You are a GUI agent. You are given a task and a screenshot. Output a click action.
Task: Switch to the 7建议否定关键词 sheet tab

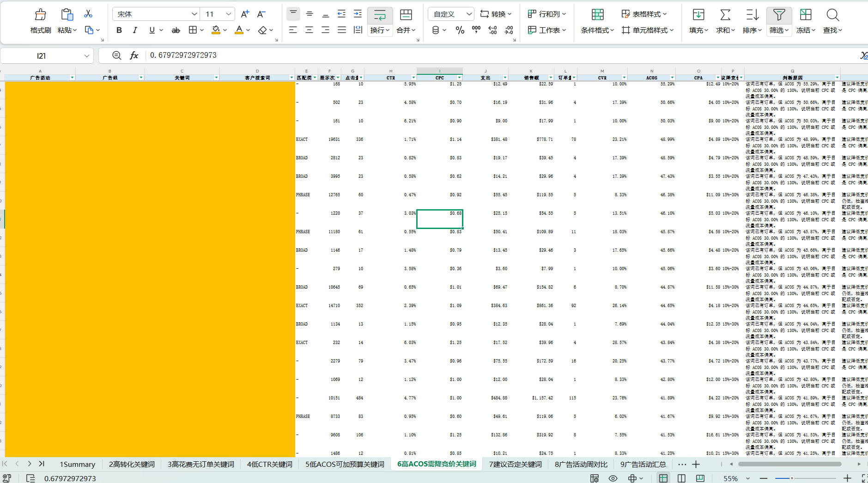coord(515,464)
